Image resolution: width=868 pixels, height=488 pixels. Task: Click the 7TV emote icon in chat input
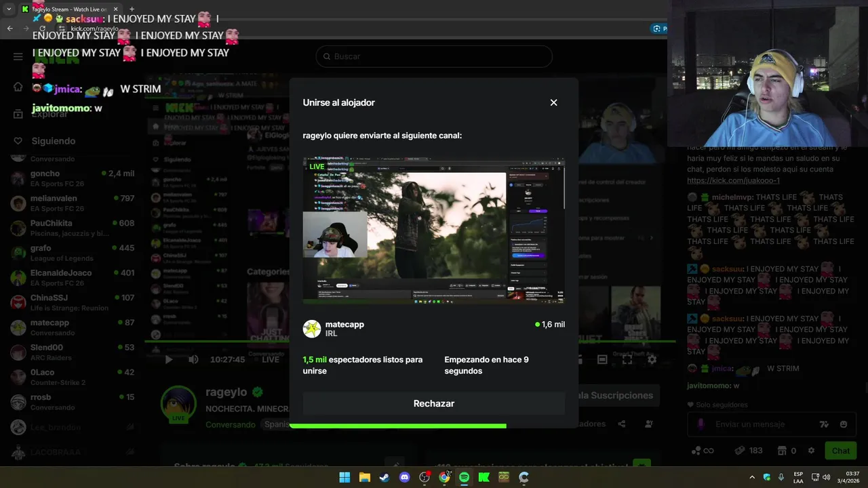click(x=824, y=424)
